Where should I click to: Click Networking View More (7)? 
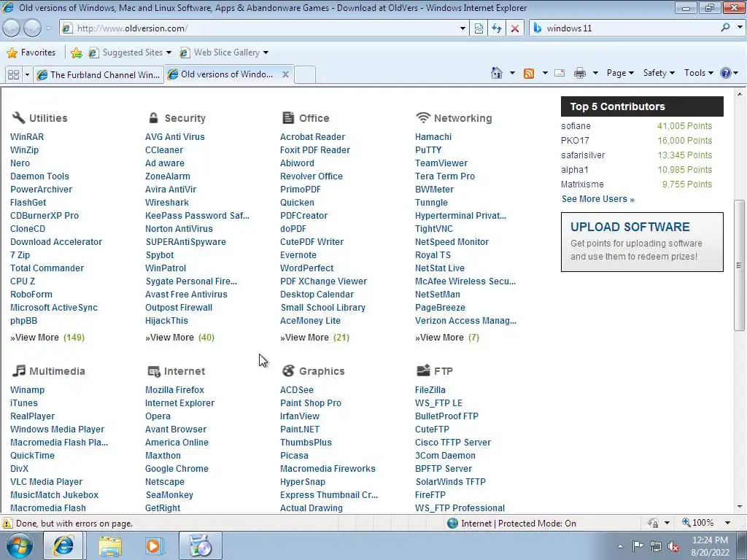coord(447,337)
